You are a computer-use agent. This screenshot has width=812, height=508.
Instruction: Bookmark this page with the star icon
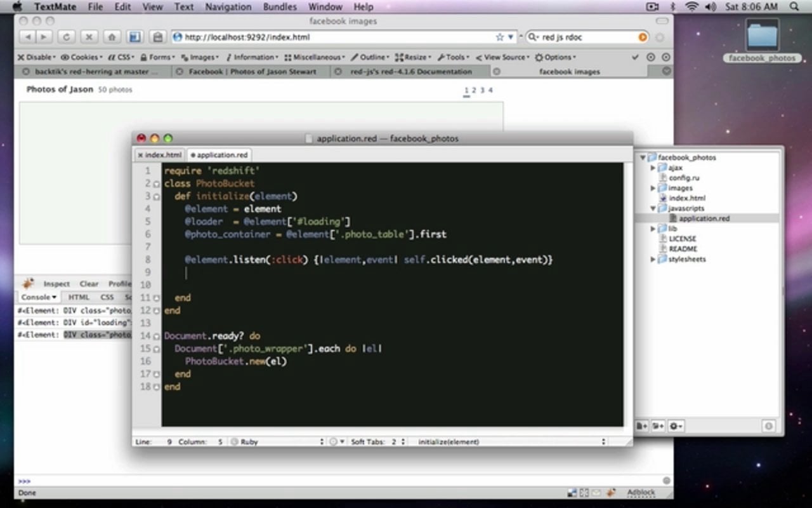(500, 37)
